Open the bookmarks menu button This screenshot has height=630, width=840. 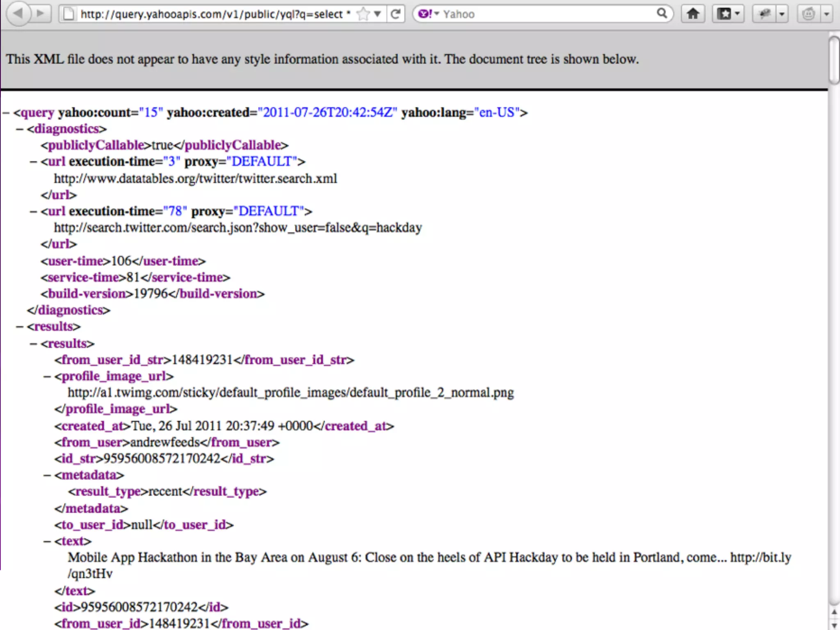[728, 14]
